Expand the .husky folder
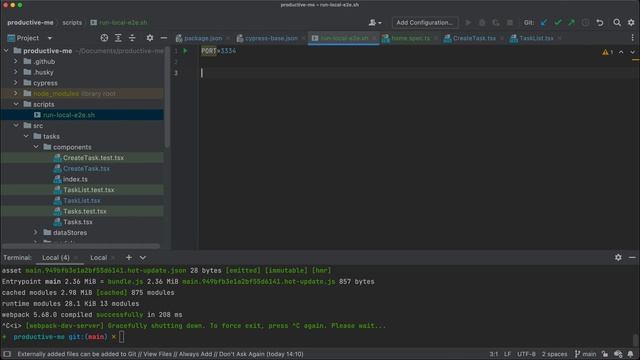The image size is (640, 360). 16,72
